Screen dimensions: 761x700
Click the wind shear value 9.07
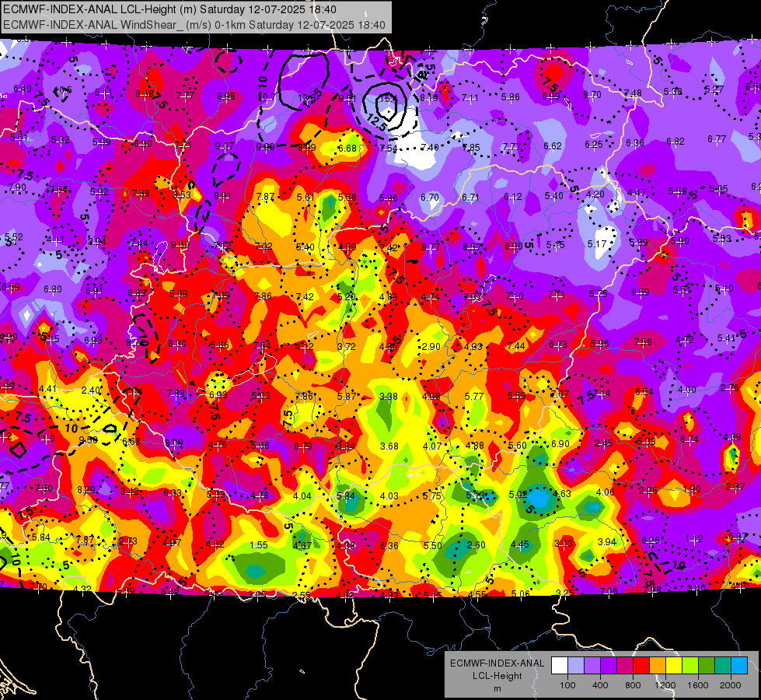point(224,145)
